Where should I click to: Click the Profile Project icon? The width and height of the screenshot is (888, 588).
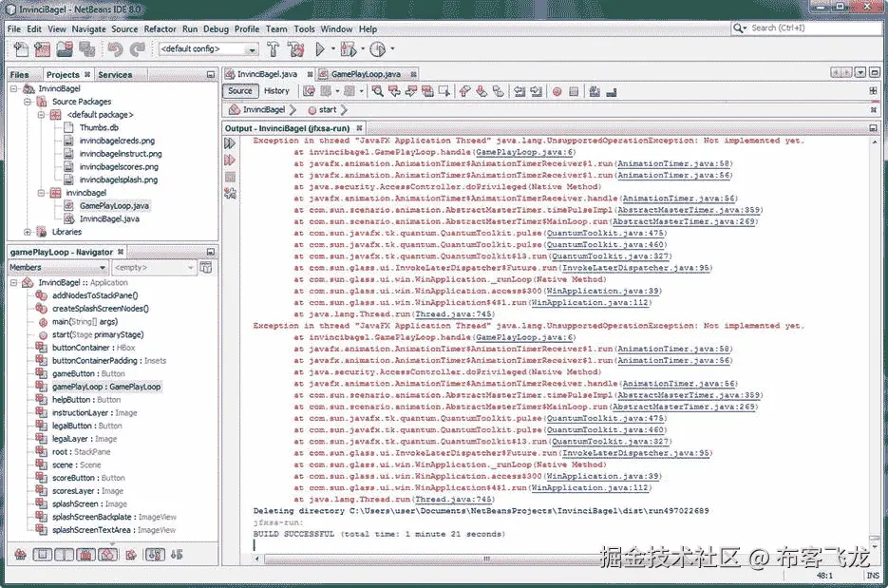(377, 49)
